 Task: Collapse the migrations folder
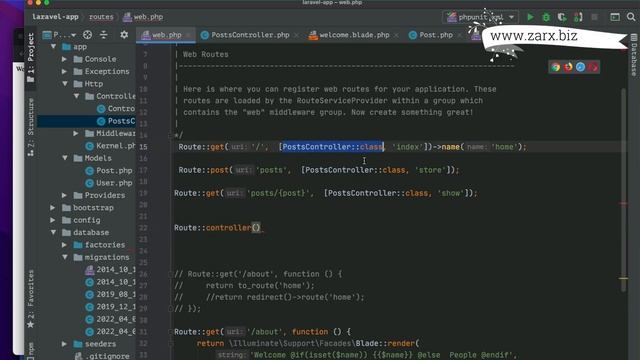65,257
